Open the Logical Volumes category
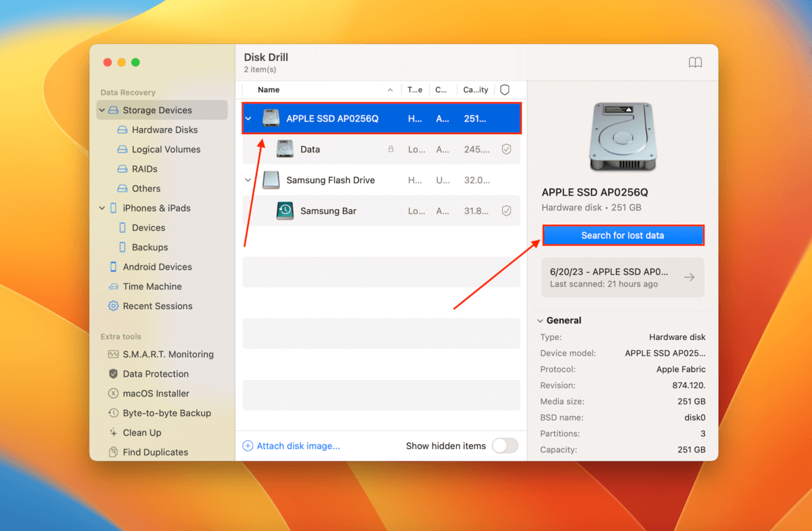 [x=166, y=150]
